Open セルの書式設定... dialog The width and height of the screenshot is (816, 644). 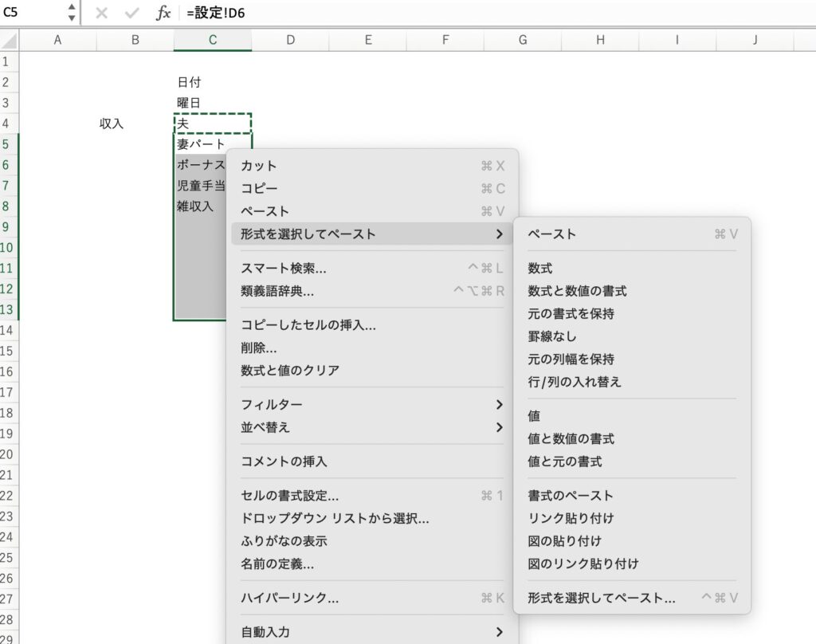289,496
